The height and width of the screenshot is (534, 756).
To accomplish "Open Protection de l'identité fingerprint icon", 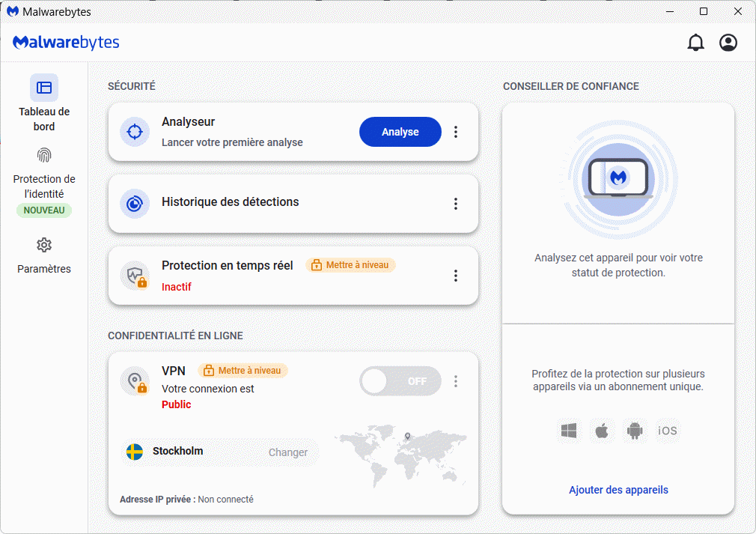I will click(x=44, y=155).
